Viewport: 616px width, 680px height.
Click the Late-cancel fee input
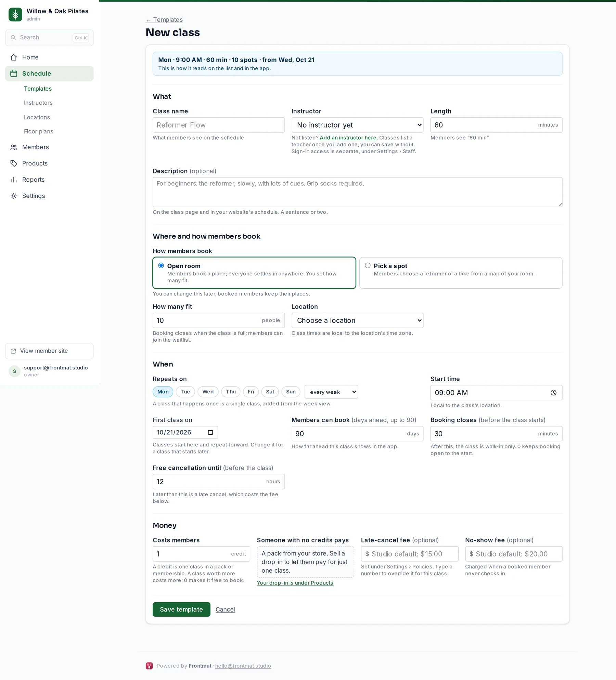(410, 554)
